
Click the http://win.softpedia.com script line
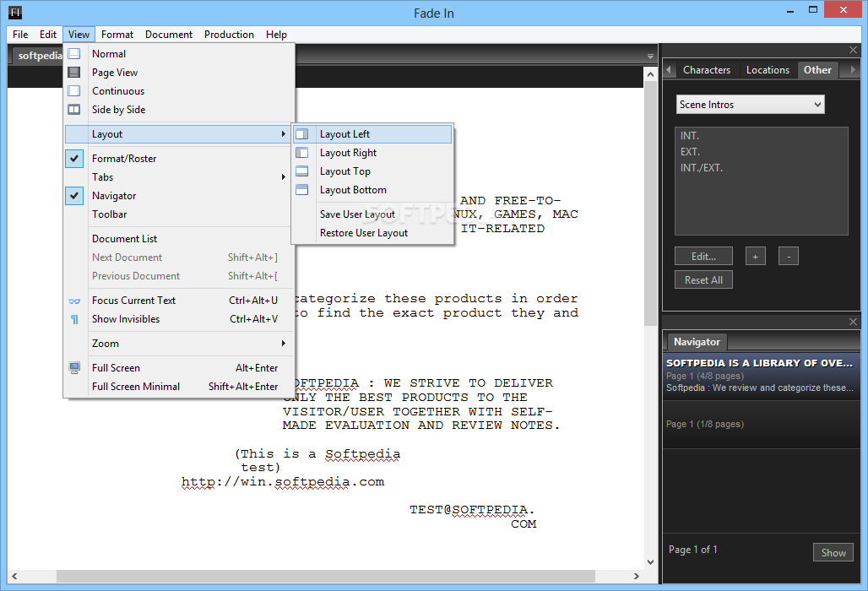coord(283,482)
